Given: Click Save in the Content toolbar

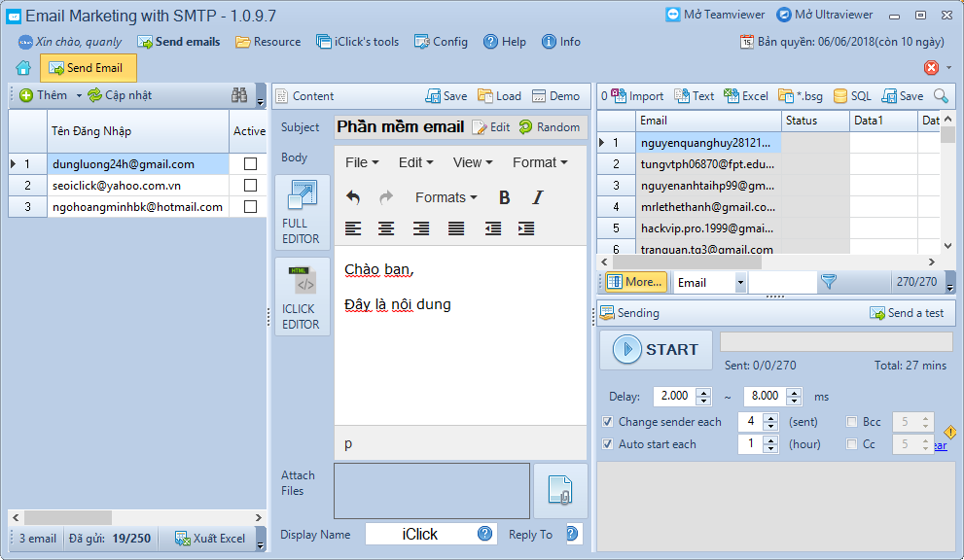Looking at the screenshot, I should click(446, 96).
